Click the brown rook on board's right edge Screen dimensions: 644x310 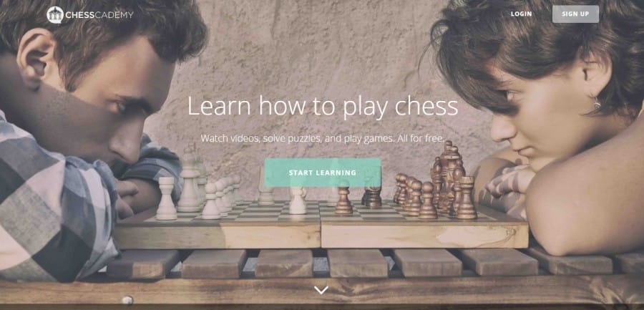pos(467,198)
